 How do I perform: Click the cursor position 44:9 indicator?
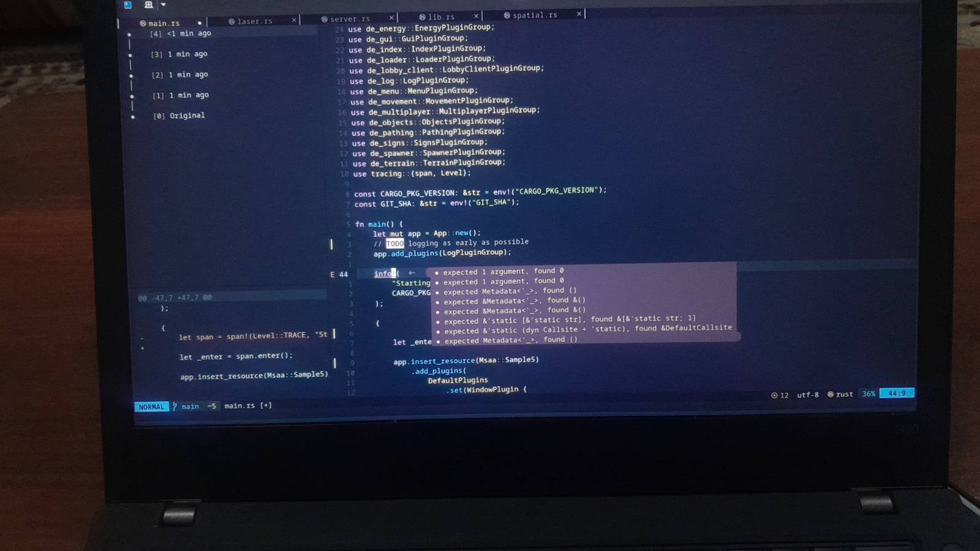tap(897, 393)
